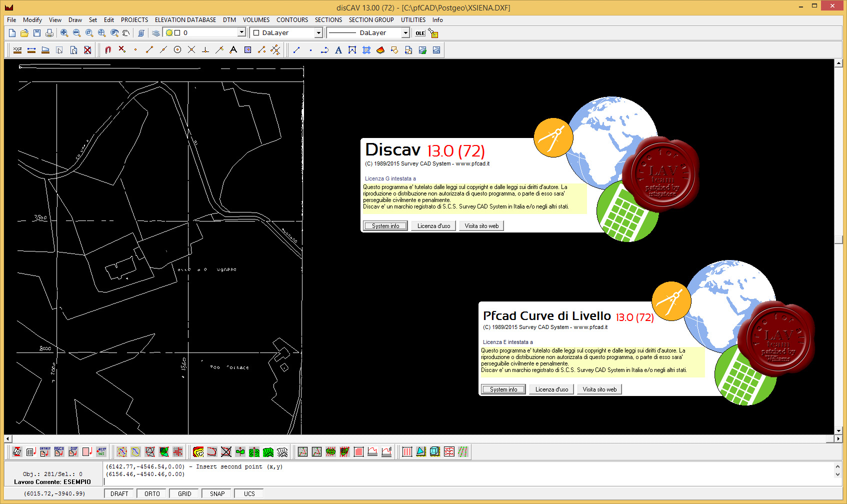
Task: Toggle ORTO mode in status bar
Action: [152, 493]
